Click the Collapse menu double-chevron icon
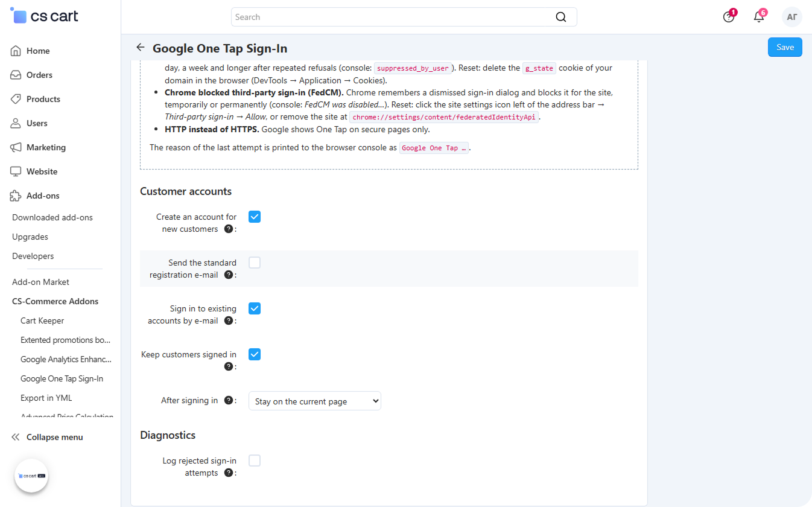 click(16, 437)
